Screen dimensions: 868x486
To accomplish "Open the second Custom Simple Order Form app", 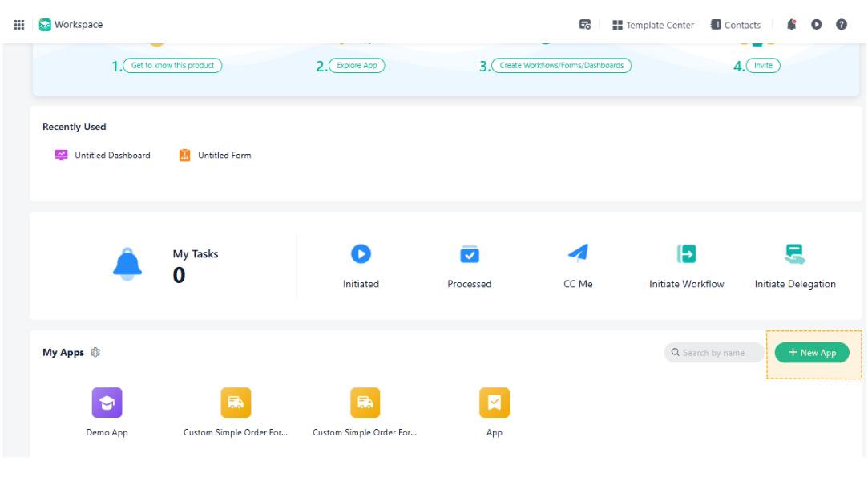I will point(365,403).
